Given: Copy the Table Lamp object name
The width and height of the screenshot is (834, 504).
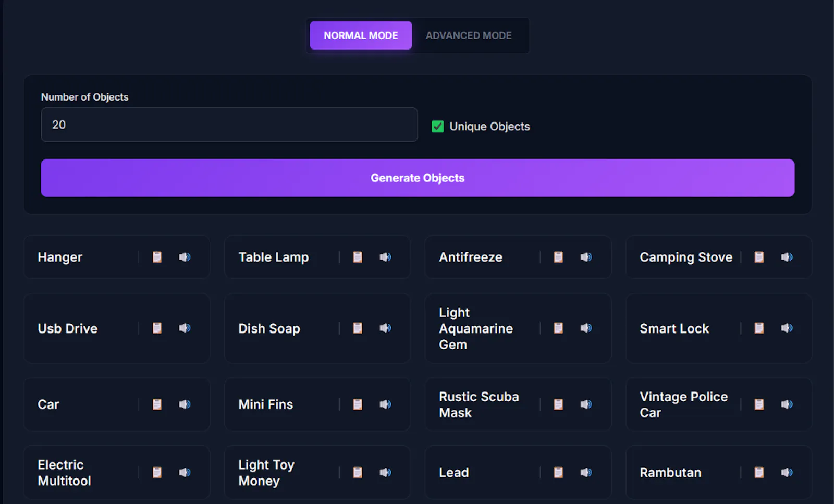Looking at the screenshot, I should pos(358,257).
